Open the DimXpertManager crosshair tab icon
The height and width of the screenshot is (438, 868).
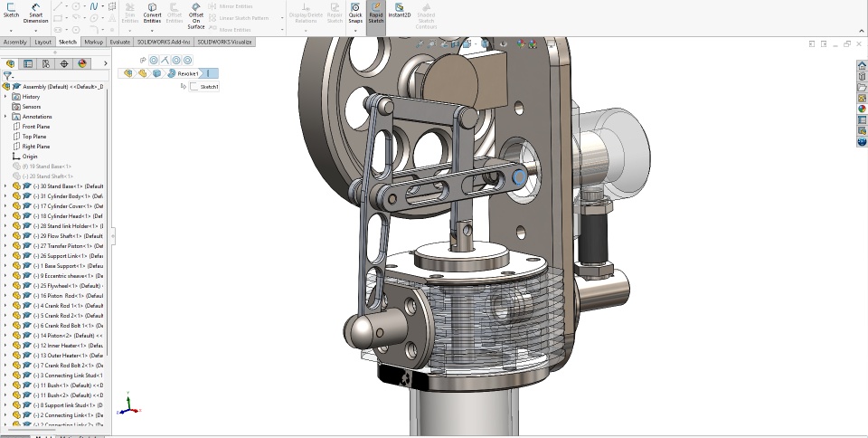[64, 63]
